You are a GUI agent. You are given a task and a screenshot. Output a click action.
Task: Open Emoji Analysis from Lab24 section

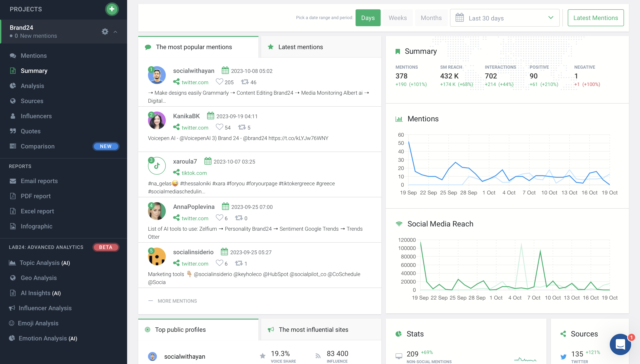coord(38,323)
